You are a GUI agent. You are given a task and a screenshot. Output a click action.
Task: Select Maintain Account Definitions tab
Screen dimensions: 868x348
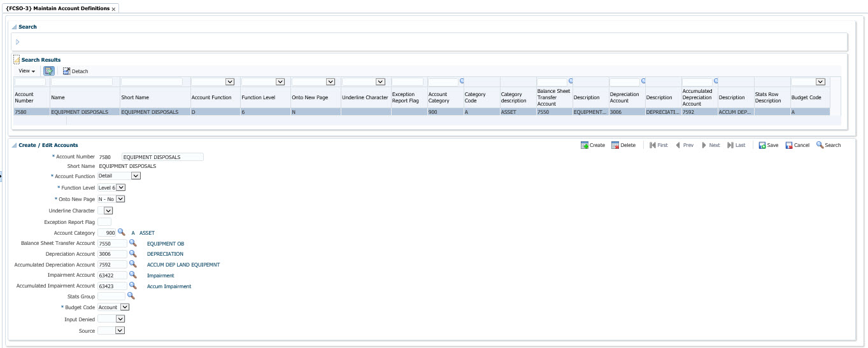(x=57, y=8)
